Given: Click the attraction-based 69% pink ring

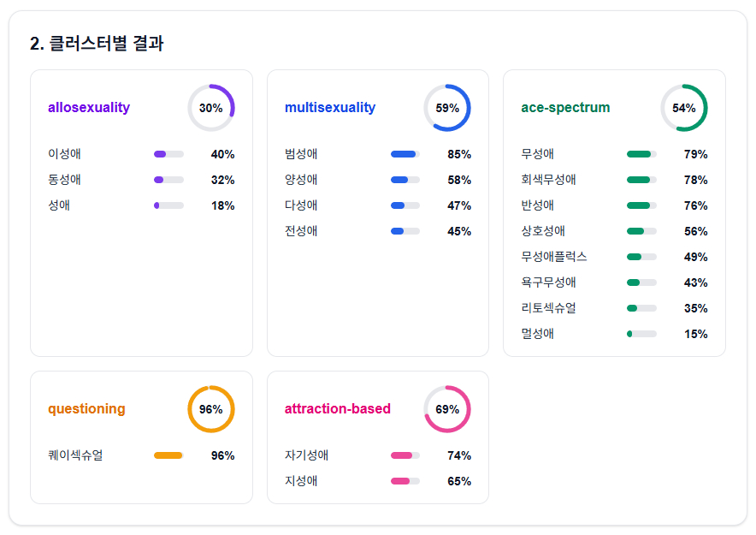Looking at the screenshot, I should [447, 409].
